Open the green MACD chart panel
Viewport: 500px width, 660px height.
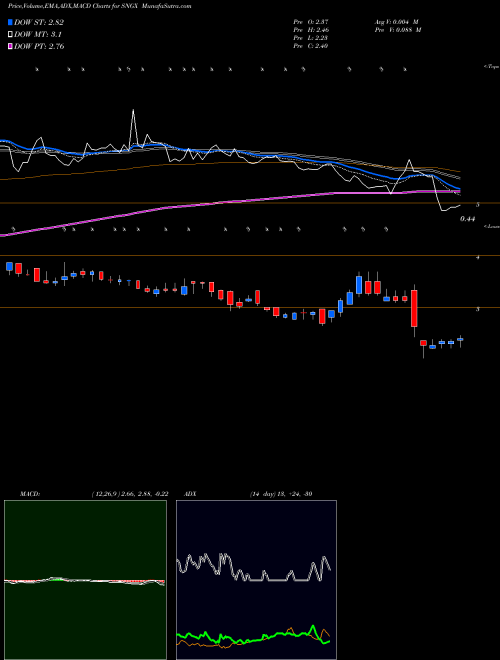[x=85, y=580]
